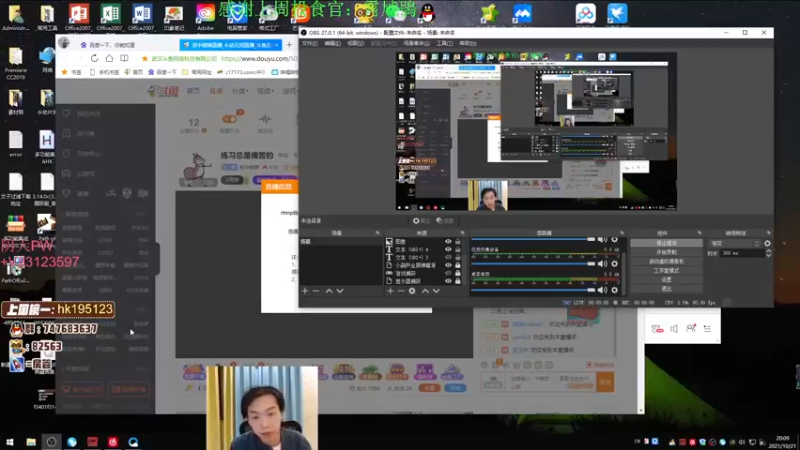Refresh the Douyu browser page
800x450 pixels.
point(94,58)
